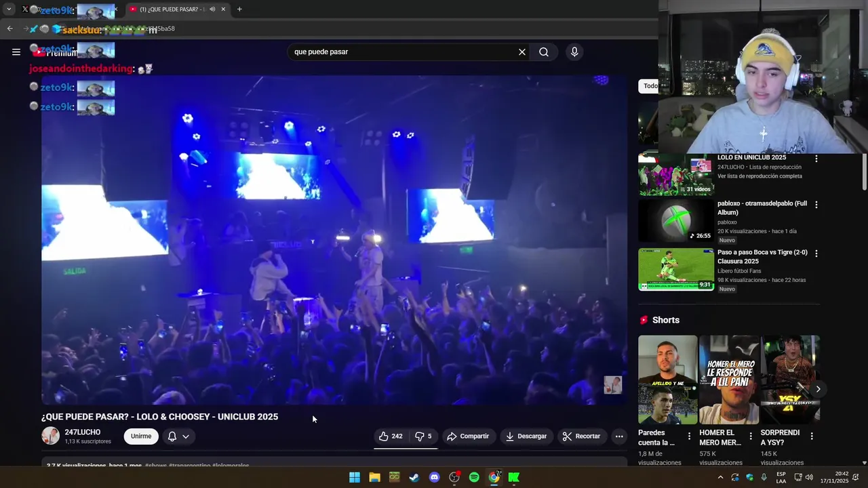This screenshot has height=488, width=868.
Task: Click 'Paso a paso Boca vs Tigre' title
Action: pyautogui.click(x=762, y=257)
